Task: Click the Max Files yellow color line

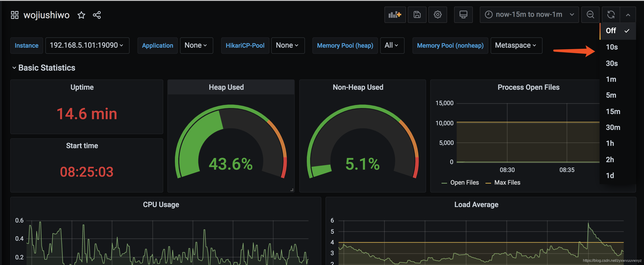Action: [x=488, y=183]
